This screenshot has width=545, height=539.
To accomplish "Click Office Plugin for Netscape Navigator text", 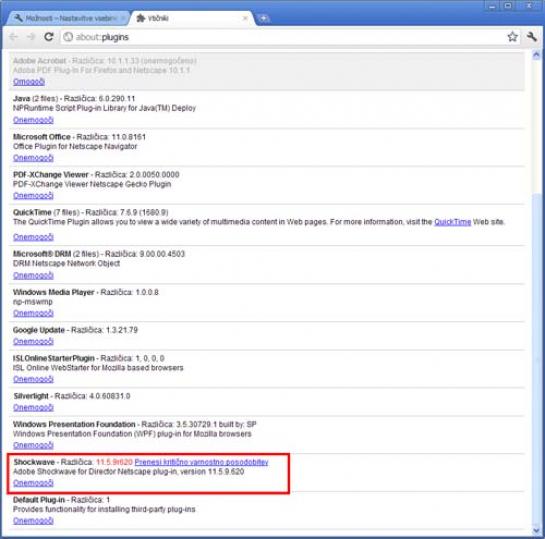I will tap(75, 147).
